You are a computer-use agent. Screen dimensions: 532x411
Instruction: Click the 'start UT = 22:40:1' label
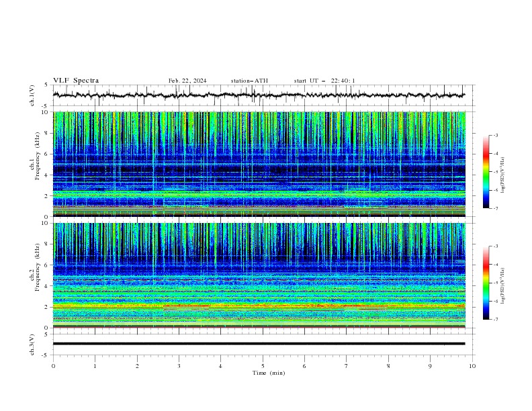pyautogui.click(x=324, y=81)
